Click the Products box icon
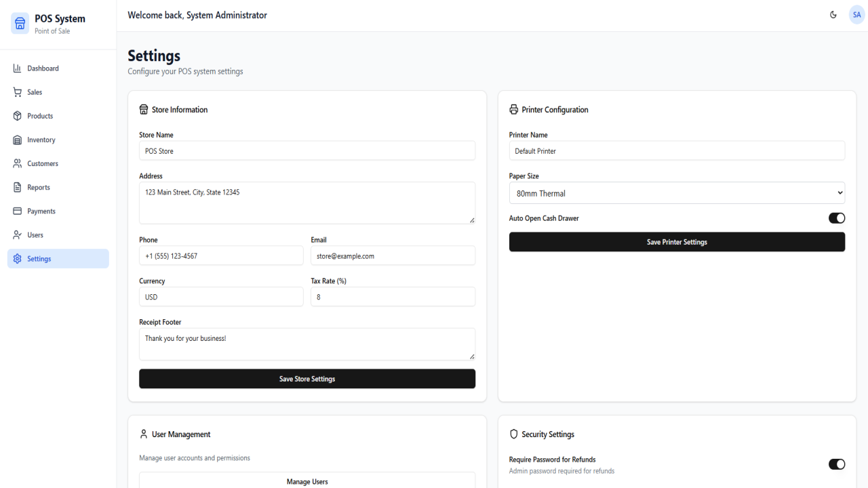This screenshot has width=868, height=488. pyautogui.click(x=18, y=116)
